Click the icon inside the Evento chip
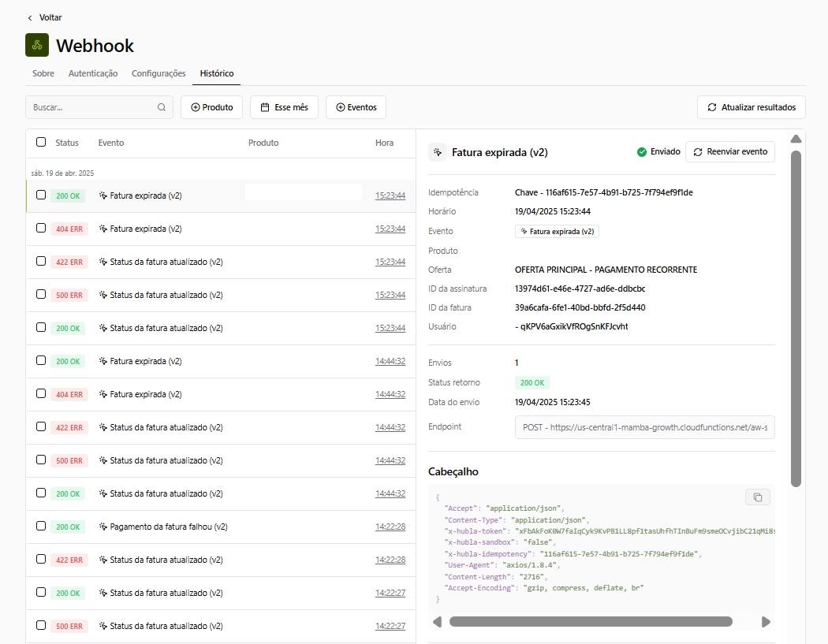 pyautogui.click(x=524, y=231)
